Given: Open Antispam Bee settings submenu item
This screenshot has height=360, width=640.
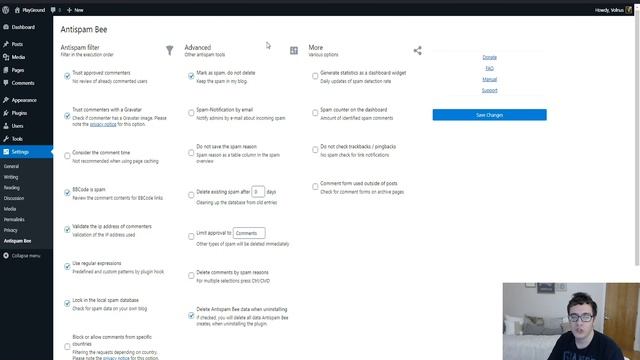Looking at the screenshot, I should pos(18,241).
